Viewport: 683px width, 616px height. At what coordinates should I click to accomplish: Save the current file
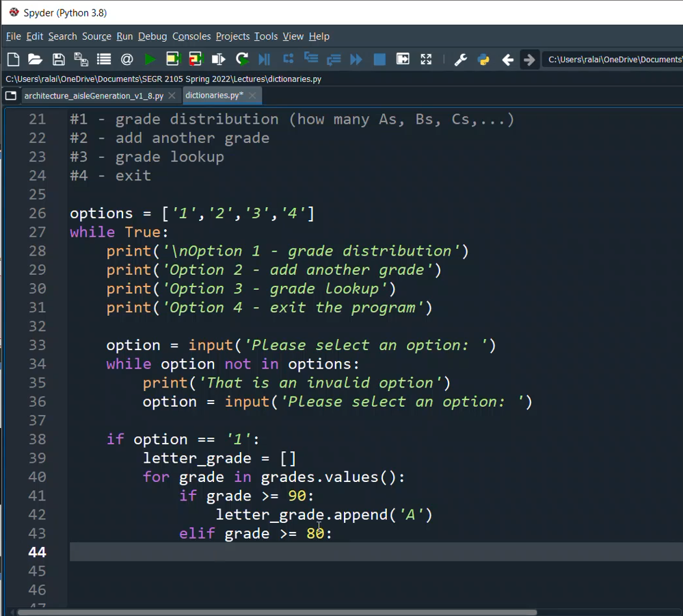(x=58, y=59)
